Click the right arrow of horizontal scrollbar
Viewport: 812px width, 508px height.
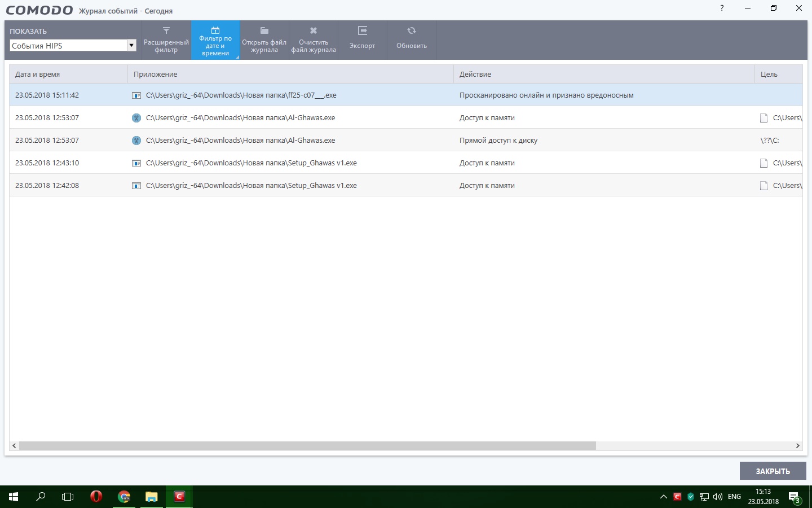pyautogui.click(x=797, y=446)
